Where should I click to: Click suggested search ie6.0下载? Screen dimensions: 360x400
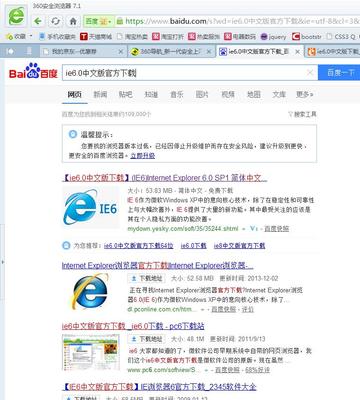193,246
